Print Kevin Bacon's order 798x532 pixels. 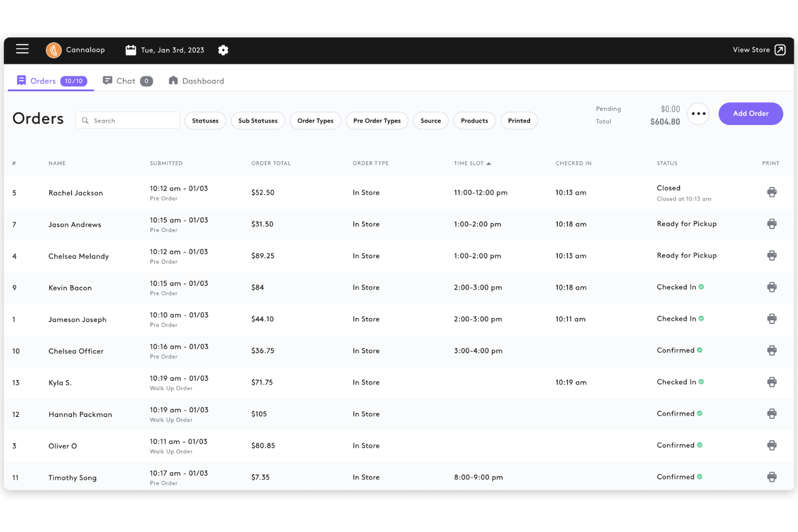pyautogui.click(x=772, y=287)
